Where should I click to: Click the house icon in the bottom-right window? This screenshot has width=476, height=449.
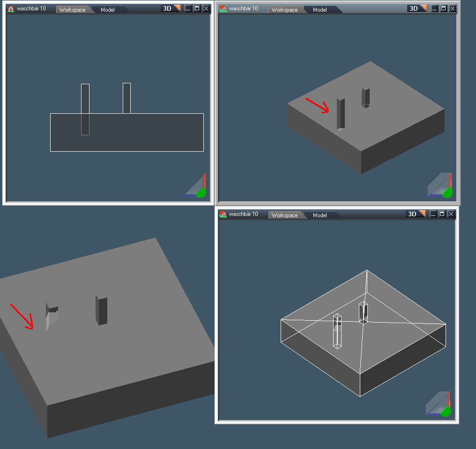pos(223,214)
